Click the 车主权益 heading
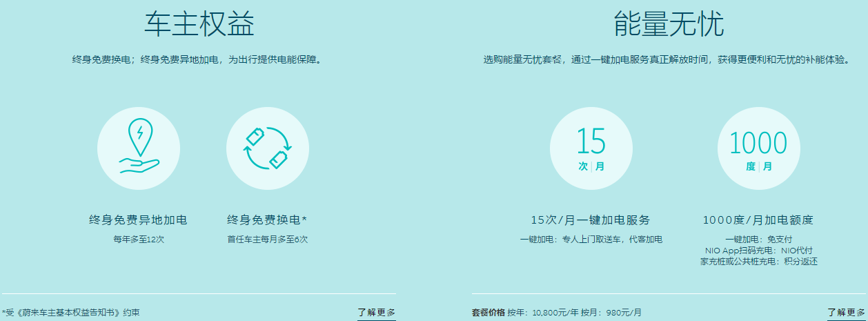This screenshot has height=321, width=868. pos(199,24)
